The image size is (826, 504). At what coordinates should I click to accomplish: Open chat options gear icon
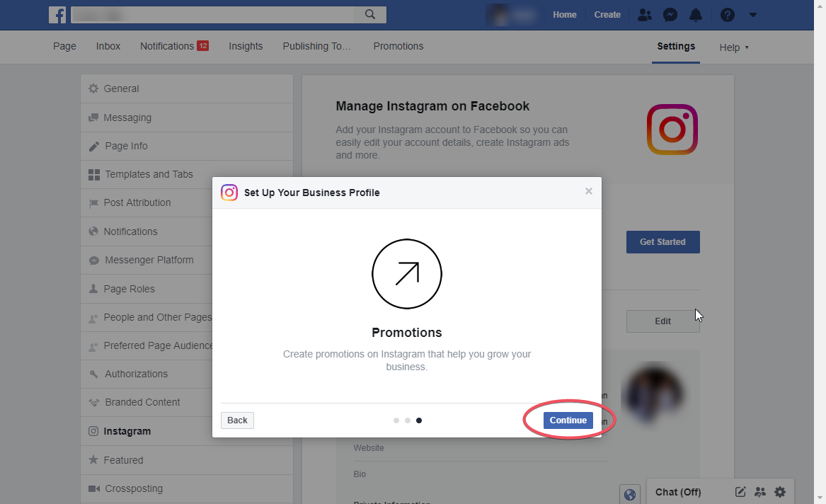tap(780, 492)
